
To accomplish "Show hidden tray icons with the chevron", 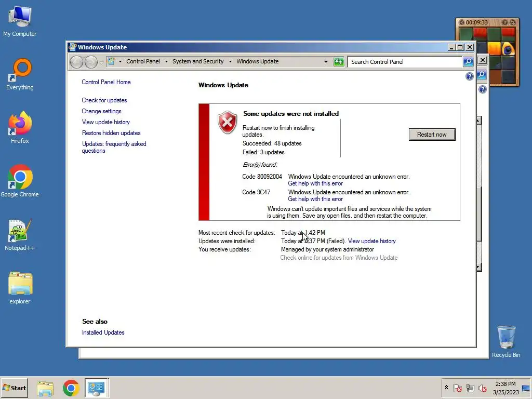I will [x=446, y=388].
